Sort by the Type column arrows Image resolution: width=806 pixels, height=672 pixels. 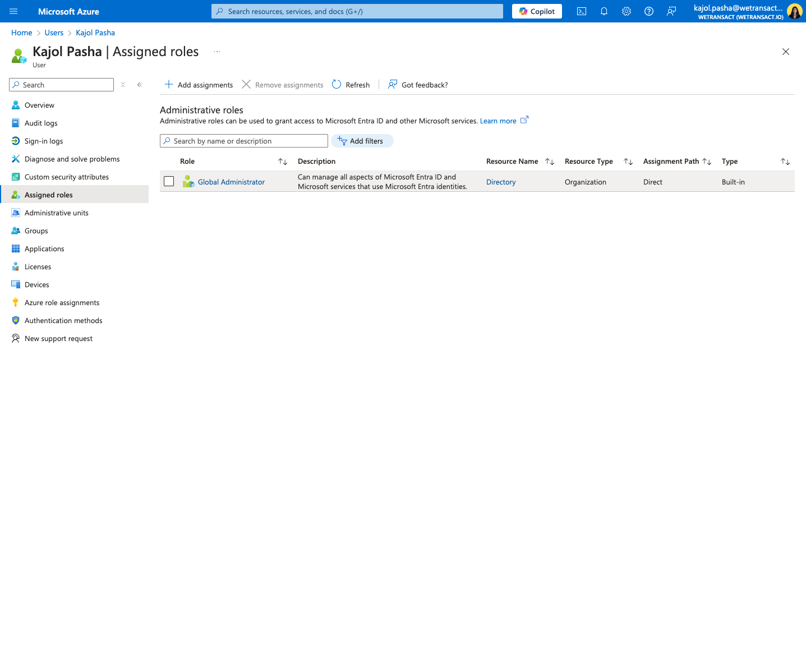click(x=785, y=162)
